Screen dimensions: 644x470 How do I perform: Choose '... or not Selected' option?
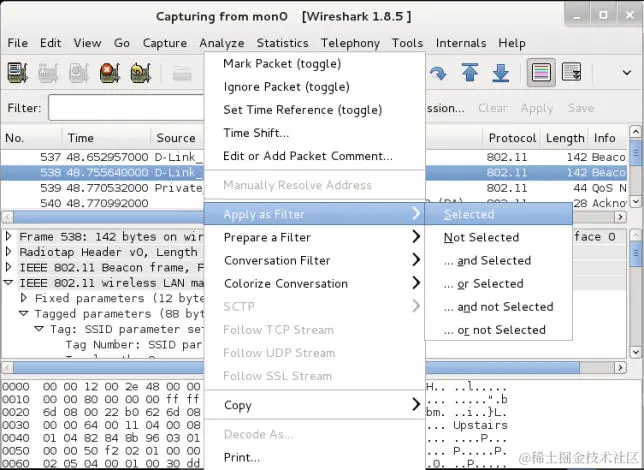499,329
